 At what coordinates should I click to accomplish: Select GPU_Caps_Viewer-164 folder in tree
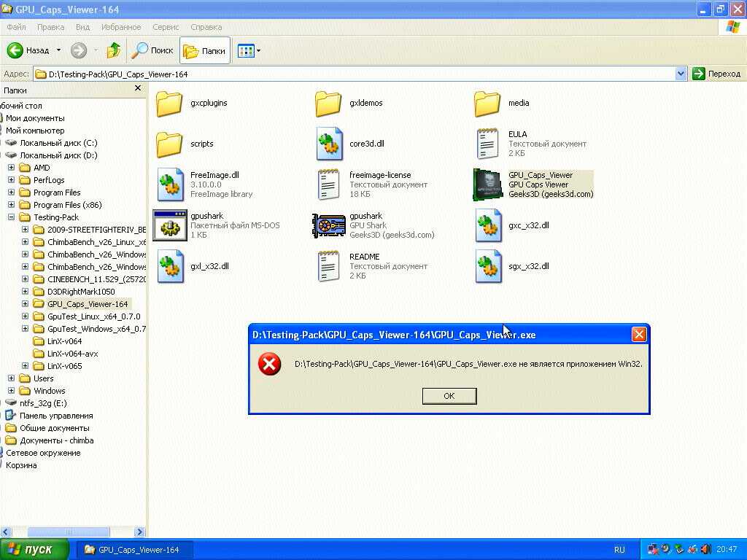point(88,304)
